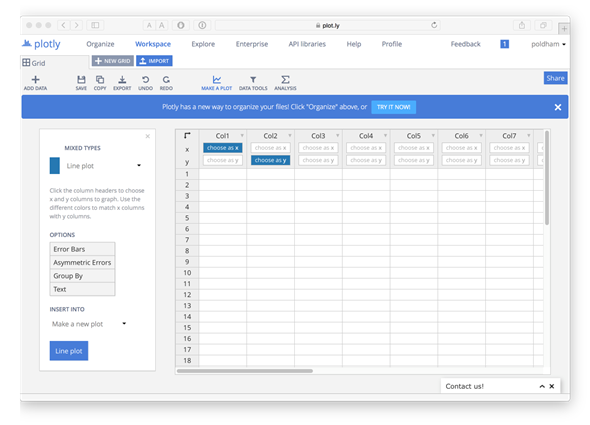Click the plotly logo
This screenshot has width=590, height=425.
pos(41,44)
